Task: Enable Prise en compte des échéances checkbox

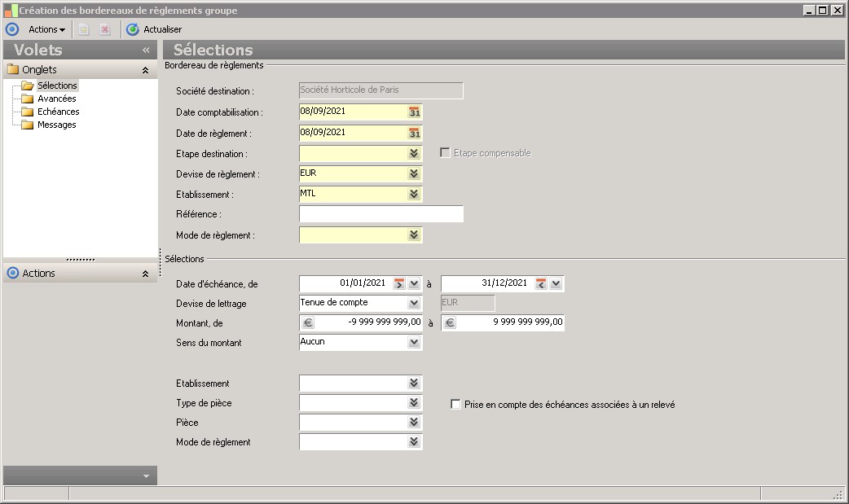Action: coord(456,404)
